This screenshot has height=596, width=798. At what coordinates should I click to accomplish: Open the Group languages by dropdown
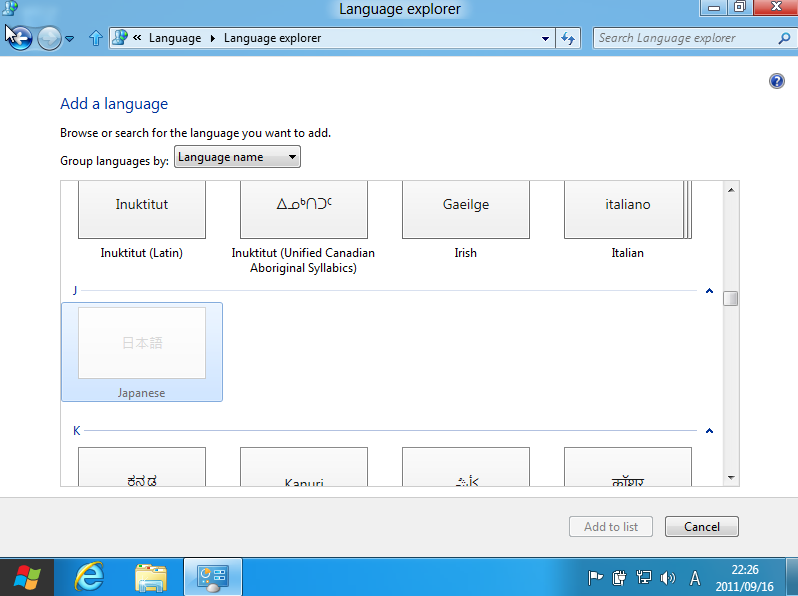tap(237, 157)
